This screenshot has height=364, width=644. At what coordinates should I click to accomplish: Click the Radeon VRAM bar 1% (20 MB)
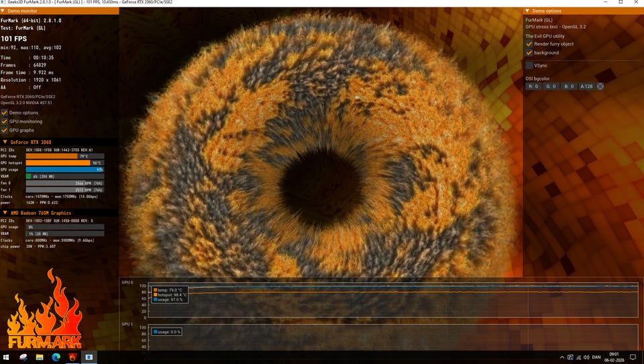[x=65, y=234]
